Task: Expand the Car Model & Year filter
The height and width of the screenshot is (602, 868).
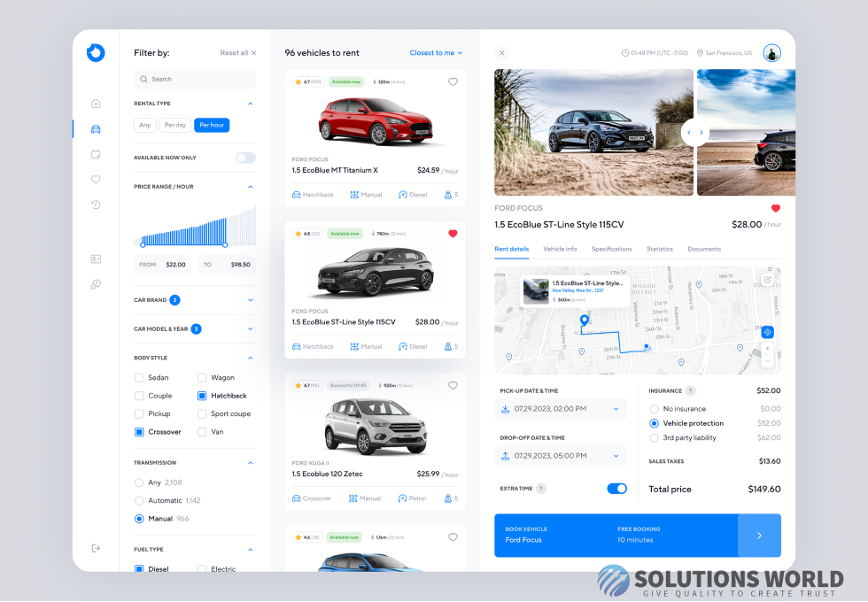Action: point(250,328)
